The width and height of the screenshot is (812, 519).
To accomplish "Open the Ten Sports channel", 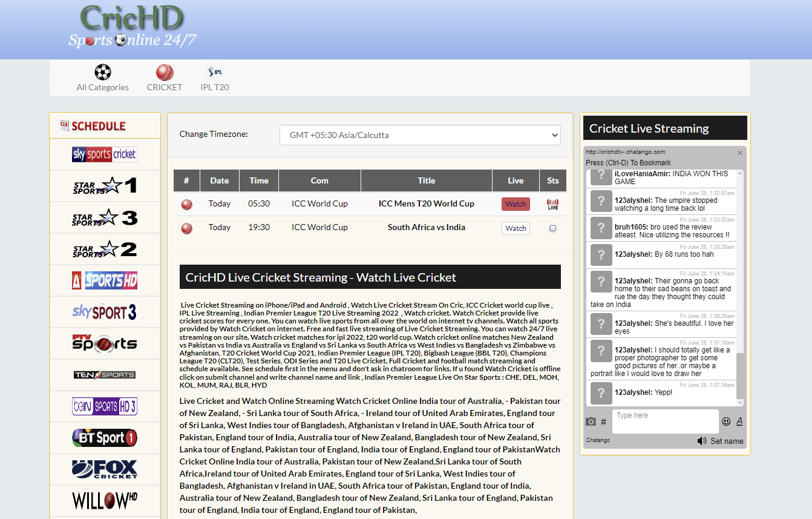I will pyautogui.click(x=104, y=375).
